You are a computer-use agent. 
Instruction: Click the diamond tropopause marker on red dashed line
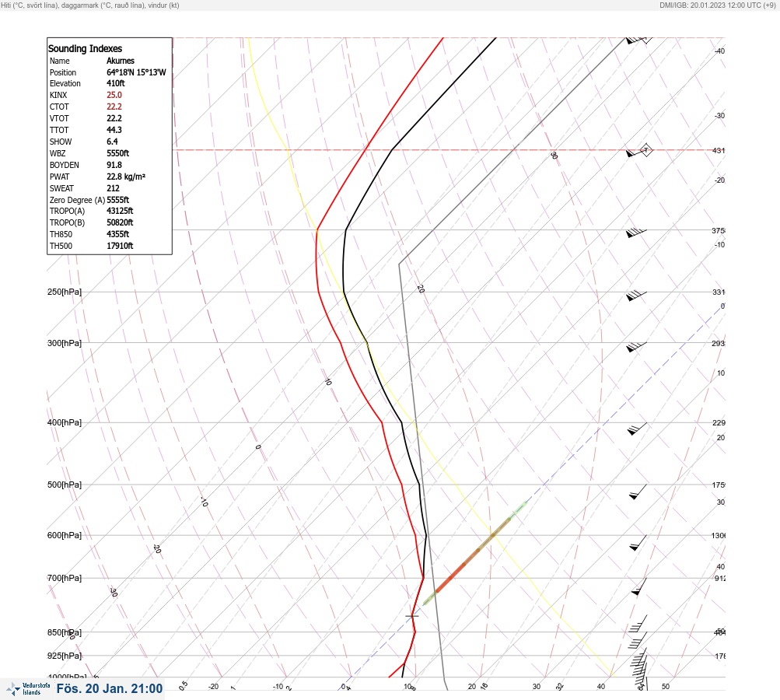tap(646, 149)
